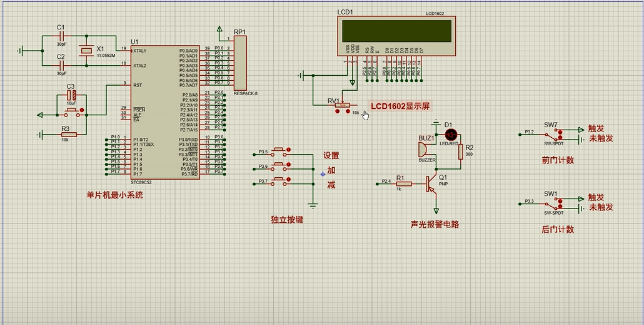Select the STC89C52 microcontroller U1 body
This screenshot has height=325, width=644.
coord(165,111)
